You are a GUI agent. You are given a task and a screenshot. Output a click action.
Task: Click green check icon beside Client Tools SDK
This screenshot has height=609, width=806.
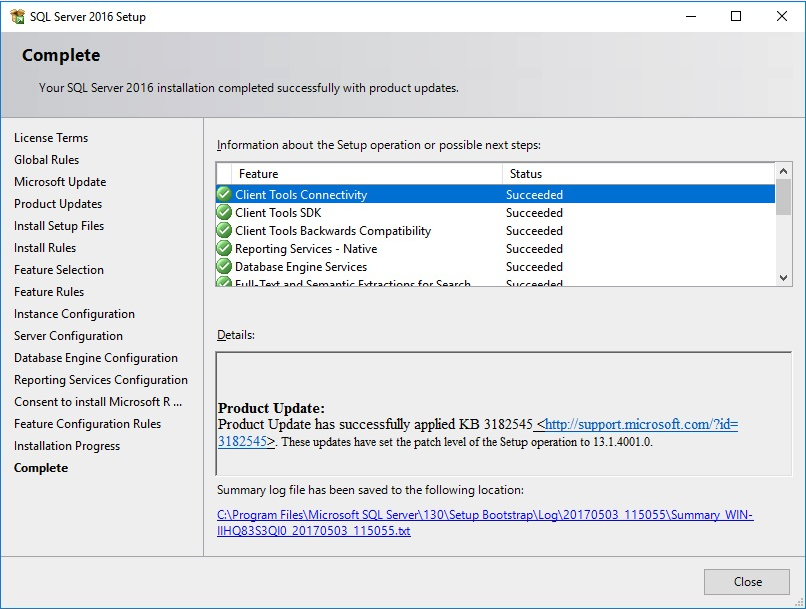(224, 212)
